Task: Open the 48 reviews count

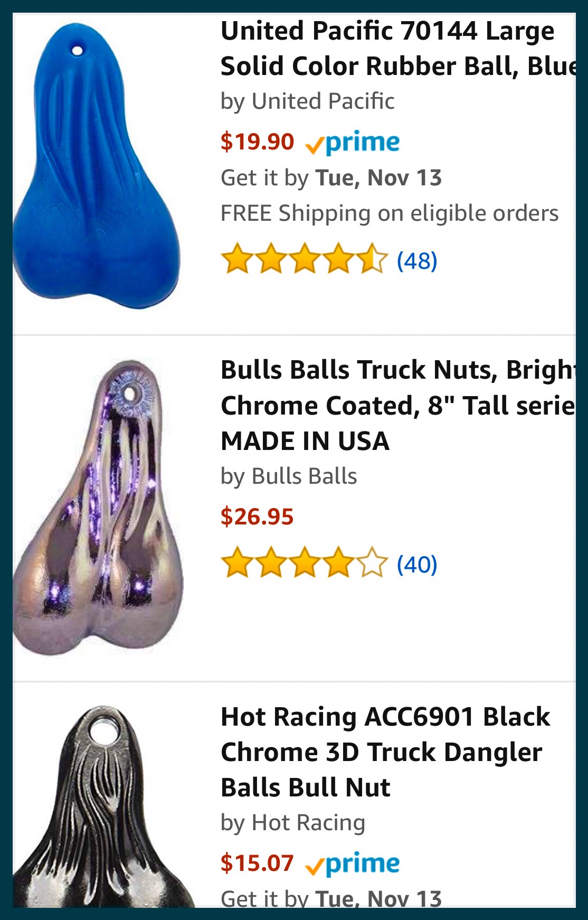Action: pos(417,260)
